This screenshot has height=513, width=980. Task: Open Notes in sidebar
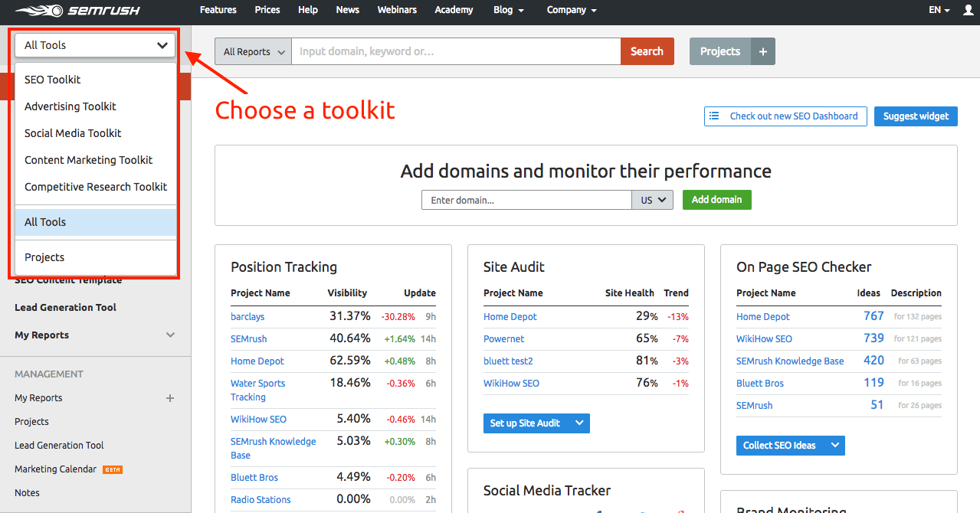27,493
